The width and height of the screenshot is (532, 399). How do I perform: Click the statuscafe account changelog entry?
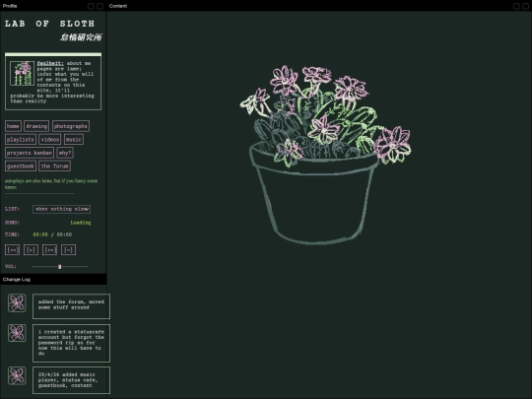[x=71, y=343]
